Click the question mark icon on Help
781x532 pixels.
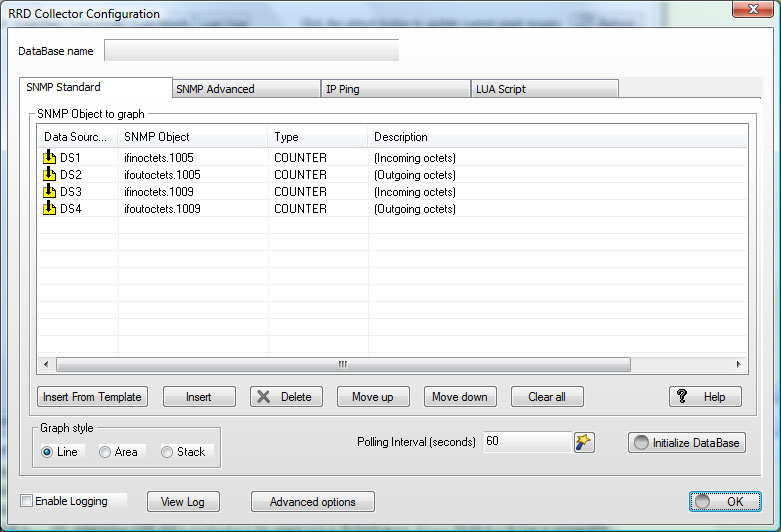[682, 397]
